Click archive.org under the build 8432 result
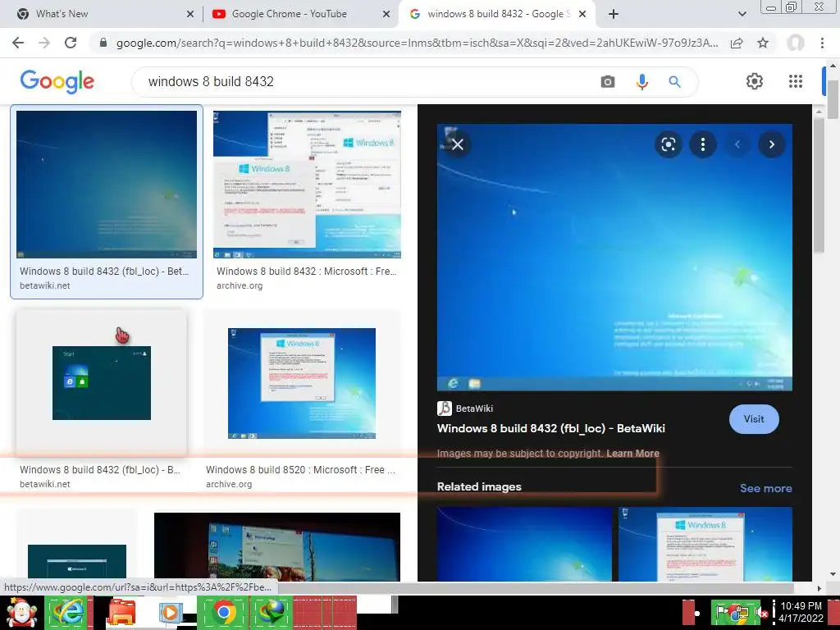The width and height of the screenshot is (840, 630). click(240, 285)
